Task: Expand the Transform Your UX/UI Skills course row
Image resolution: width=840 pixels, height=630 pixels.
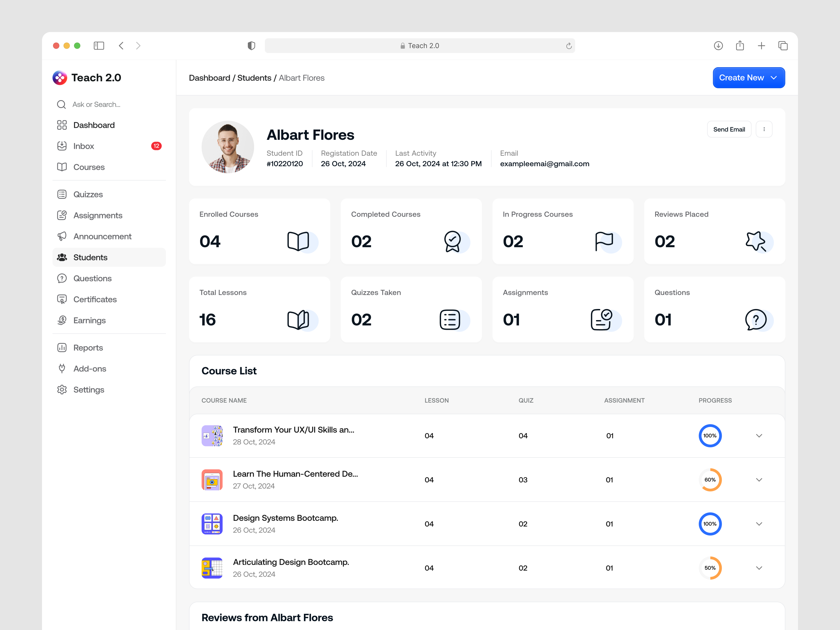Action: click(759, 436)
